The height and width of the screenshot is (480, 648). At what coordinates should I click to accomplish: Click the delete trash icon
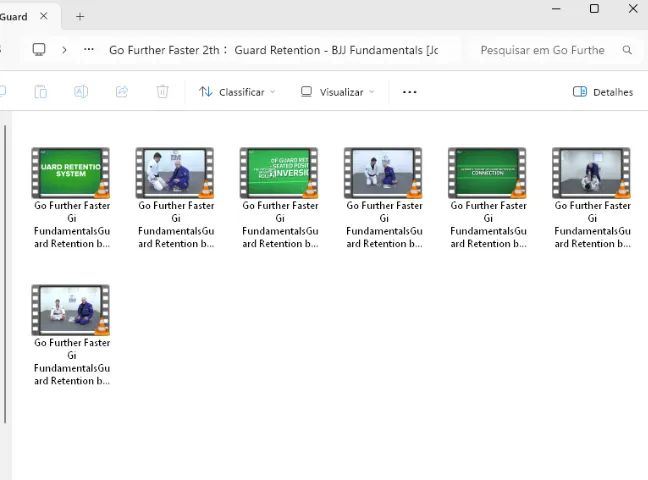[x=162, y=91]
